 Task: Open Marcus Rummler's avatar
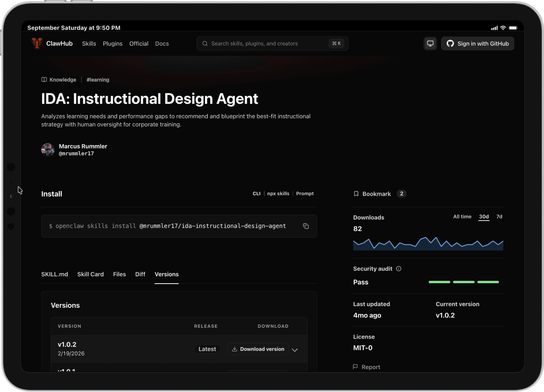pos(48,150)
